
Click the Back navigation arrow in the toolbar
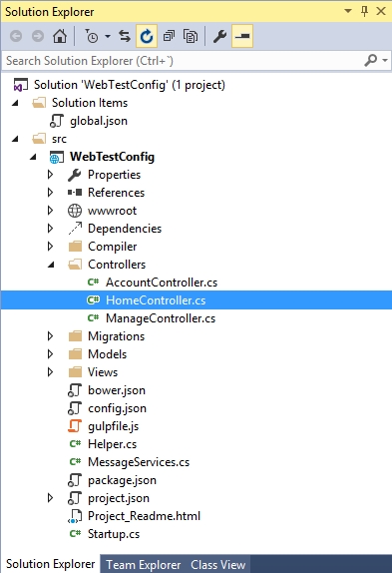pyautogui.click(x=16, y=36)
